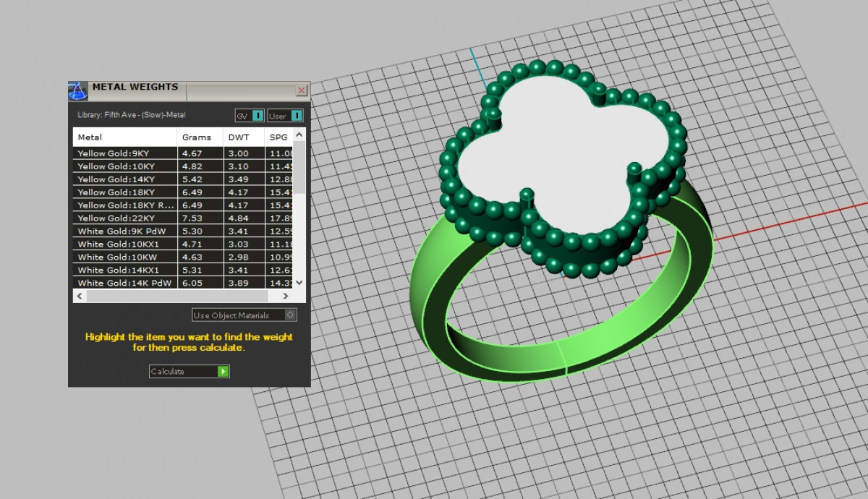868x499 pixels.
Task: Click the 4.67 grams cell for 9KY
Action: coord(200,153)
